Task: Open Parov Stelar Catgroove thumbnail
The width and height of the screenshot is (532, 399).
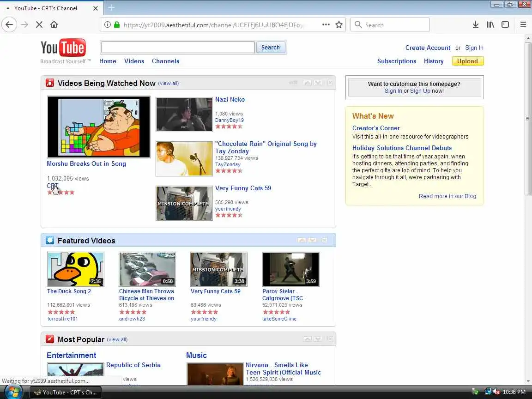Action: 291,269
